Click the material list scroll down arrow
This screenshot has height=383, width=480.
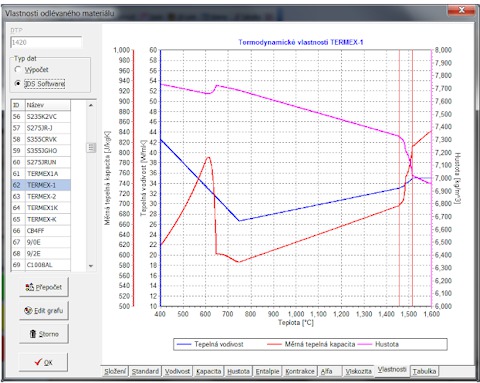91,266
